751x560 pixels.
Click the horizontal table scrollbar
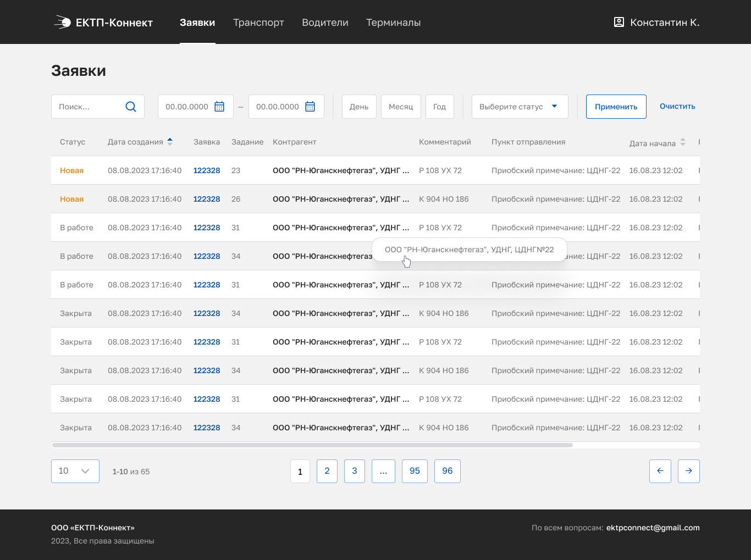[x=312, y=445]
